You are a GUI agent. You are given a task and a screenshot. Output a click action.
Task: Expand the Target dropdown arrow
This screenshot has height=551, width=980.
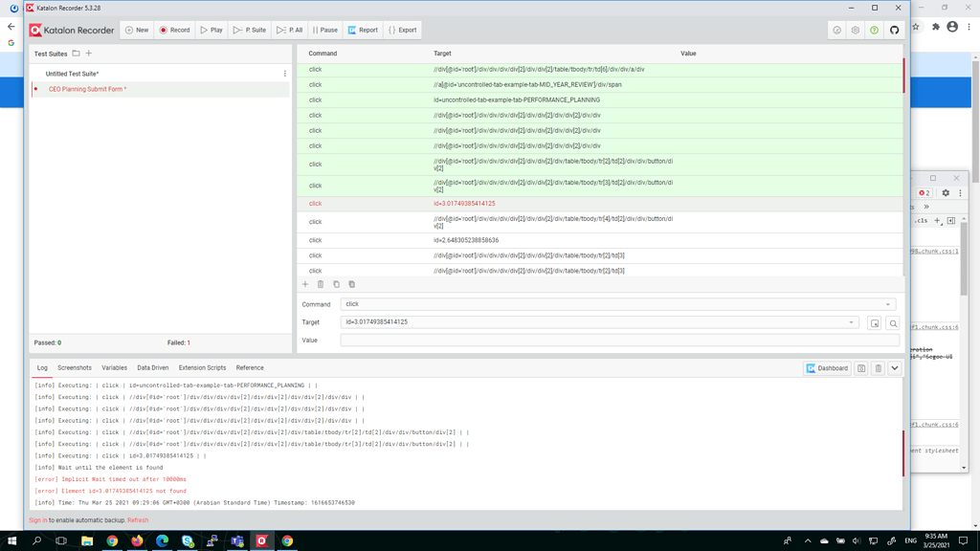point(851,322)
